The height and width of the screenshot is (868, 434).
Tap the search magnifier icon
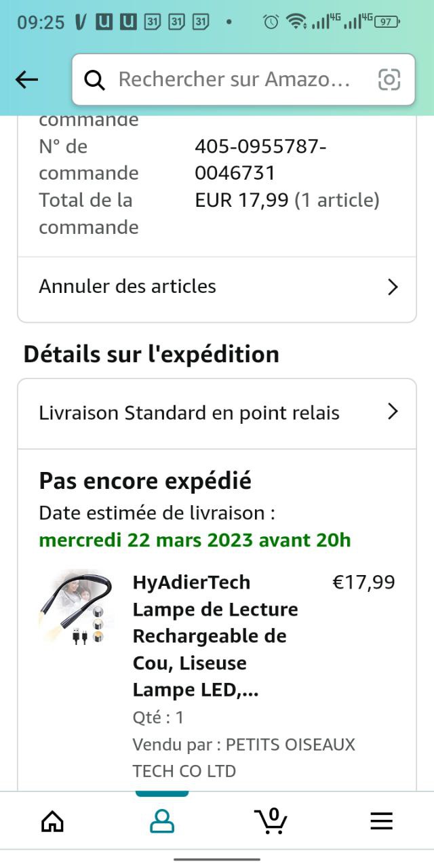click(x=95, y=80)
